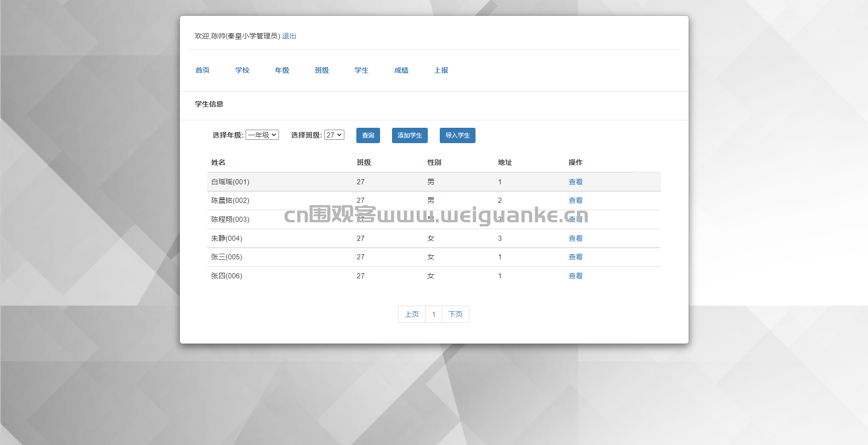This screenshot has width=868, height=445.
Task: Click the 导入学生 import button
Action: point(457,135)
